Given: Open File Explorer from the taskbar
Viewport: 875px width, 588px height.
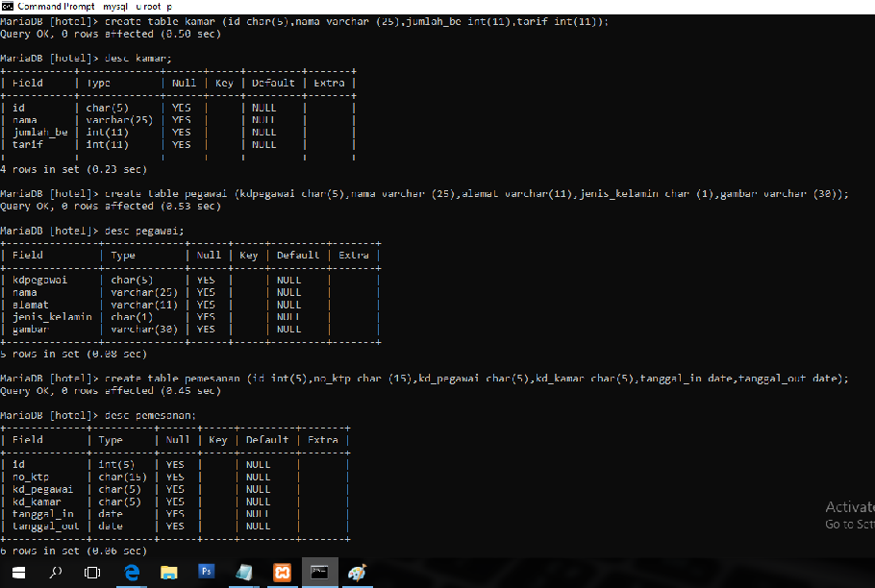Looking at the screenshot, I should (x=168, y=573).
